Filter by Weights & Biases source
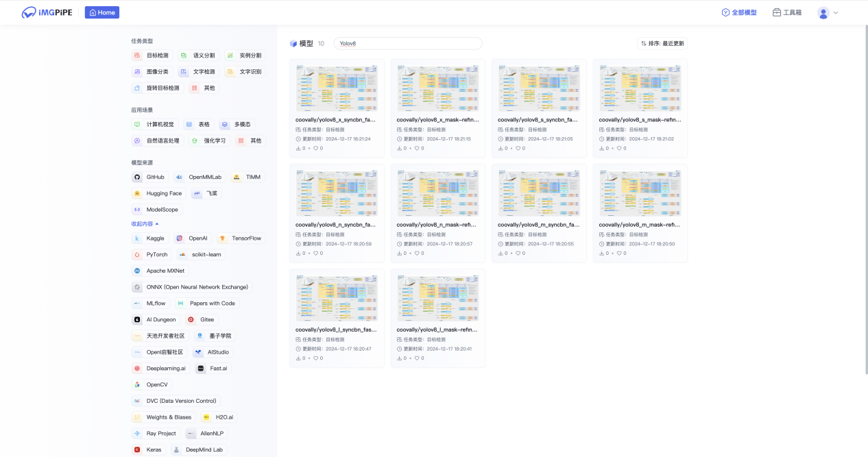Screen dimensions: 868x457 point(163,417)
